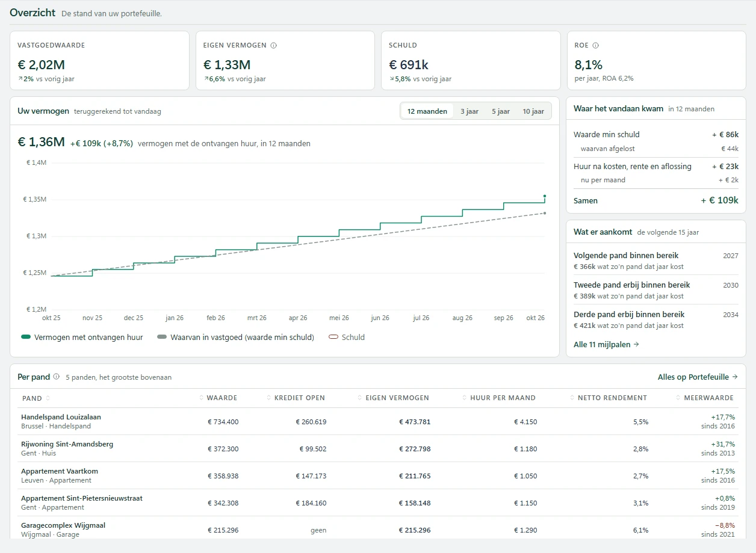
Task: Sort properties by Huur per Maand
Action: [x=499, y=398]
